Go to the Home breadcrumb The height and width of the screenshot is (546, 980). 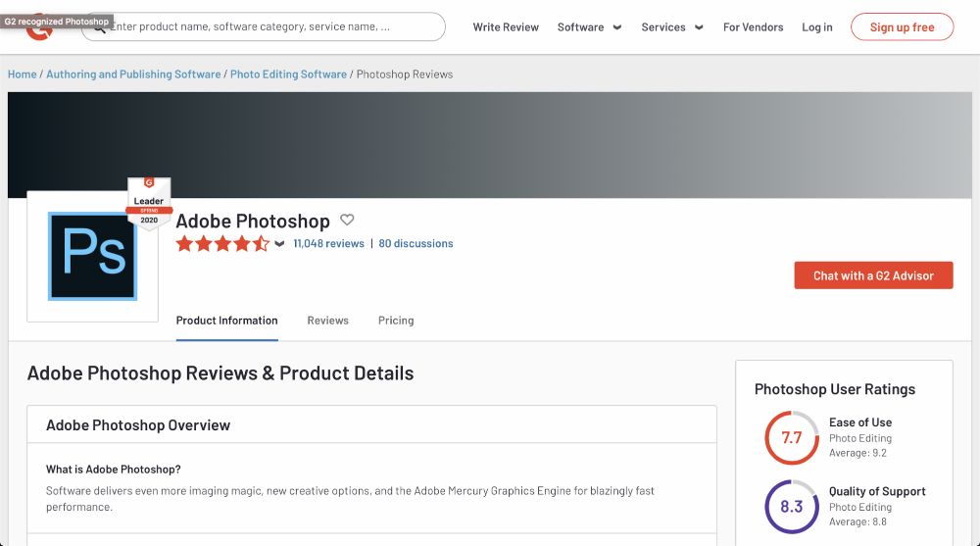22,74
